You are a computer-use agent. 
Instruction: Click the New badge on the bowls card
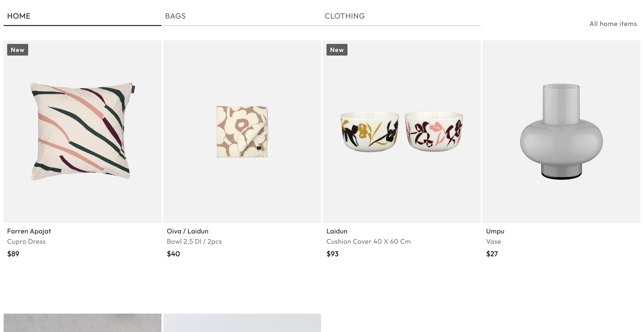pyautogui.click(x=337, y=50)
